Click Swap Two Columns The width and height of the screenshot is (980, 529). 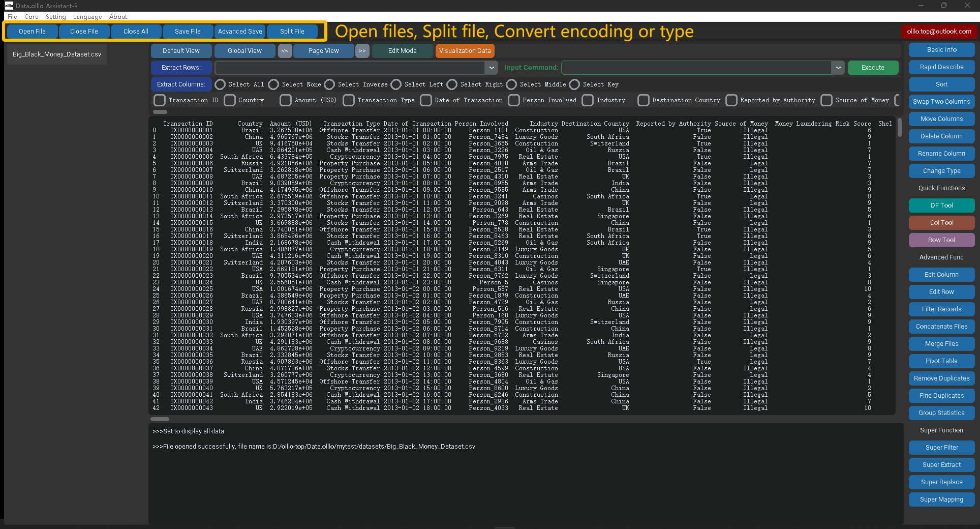pos(941,102)
